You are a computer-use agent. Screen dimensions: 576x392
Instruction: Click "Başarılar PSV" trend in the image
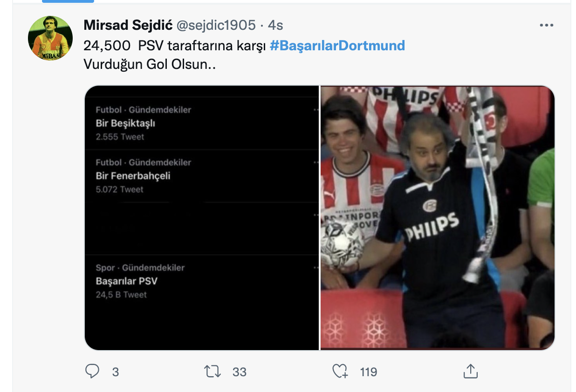127,281
